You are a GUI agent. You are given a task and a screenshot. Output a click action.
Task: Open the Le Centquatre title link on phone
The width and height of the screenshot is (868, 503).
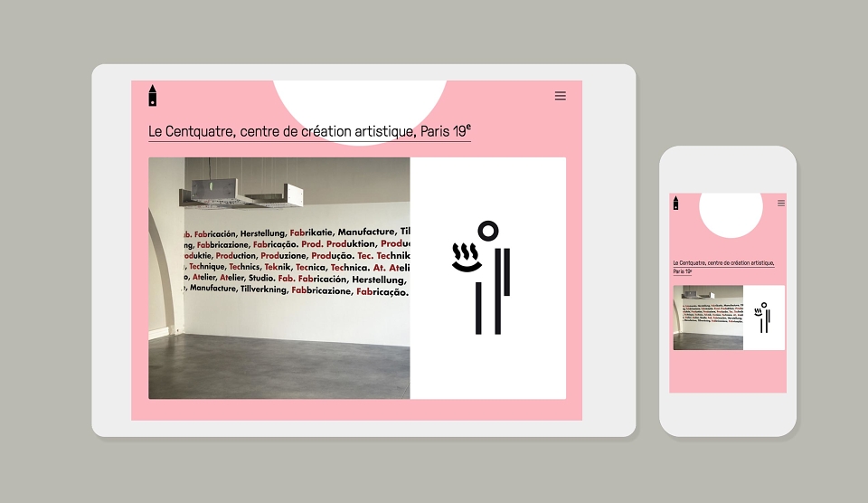click(723, 267)
